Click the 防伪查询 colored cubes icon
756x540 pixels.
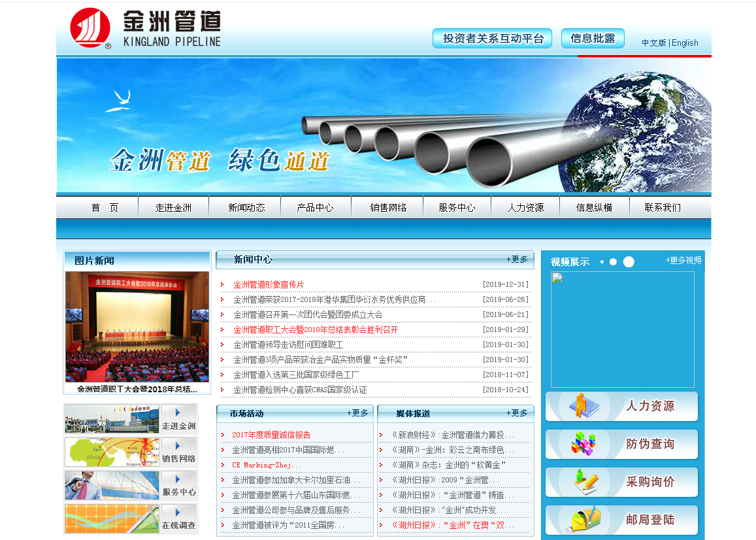tap(584, 444)
